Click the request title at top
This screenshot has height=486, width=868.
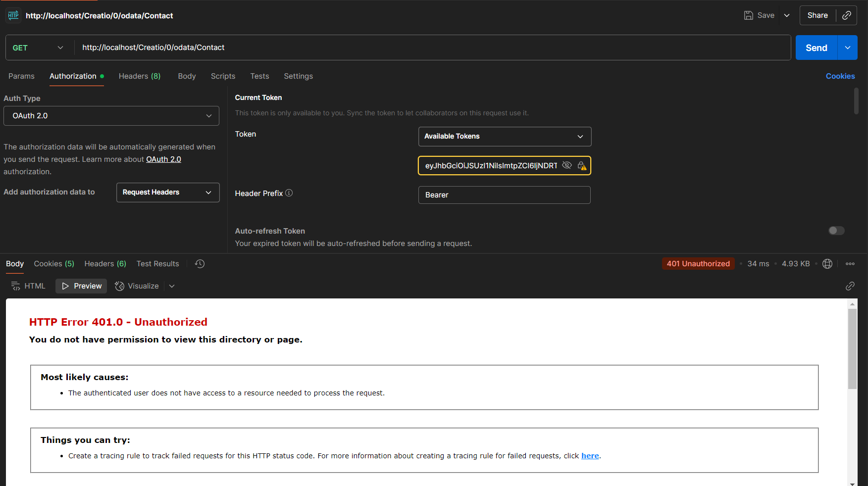pyautogui.click(x=99, y=16)
